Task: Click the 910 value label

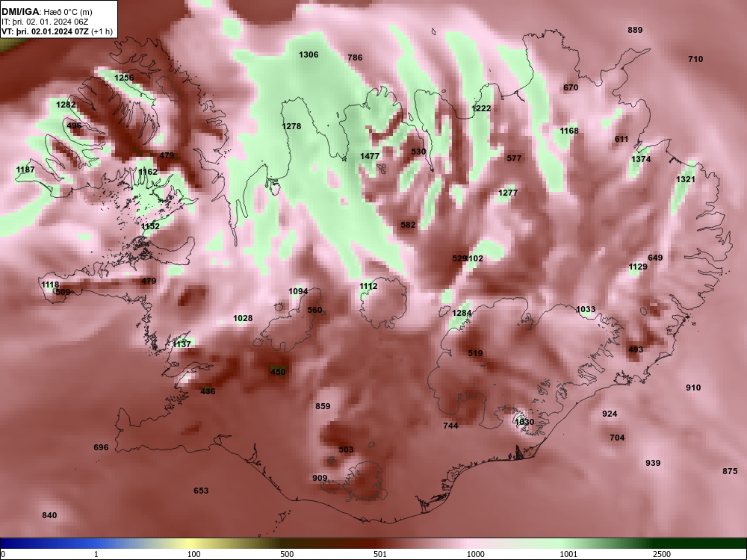Action: pos(693,388)
